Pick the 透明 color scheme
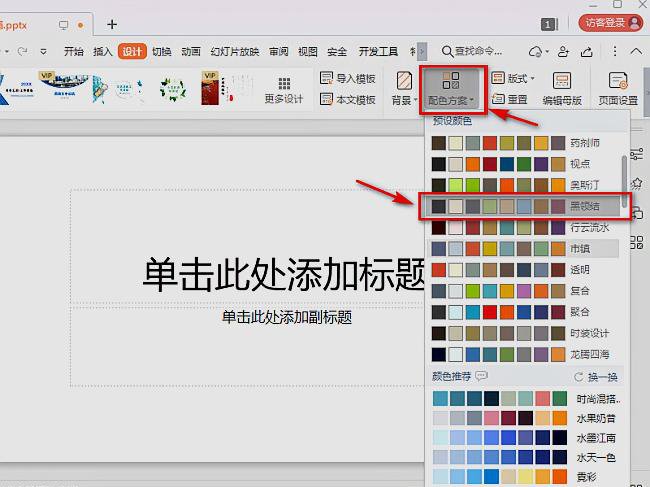 click(x=524, y=270)
